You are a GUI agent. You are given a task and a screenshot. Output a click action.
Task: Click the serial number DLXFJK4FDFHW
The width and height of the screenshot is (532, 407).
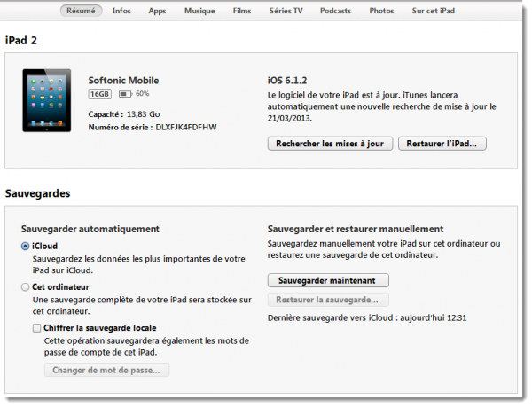click(186, 127)
